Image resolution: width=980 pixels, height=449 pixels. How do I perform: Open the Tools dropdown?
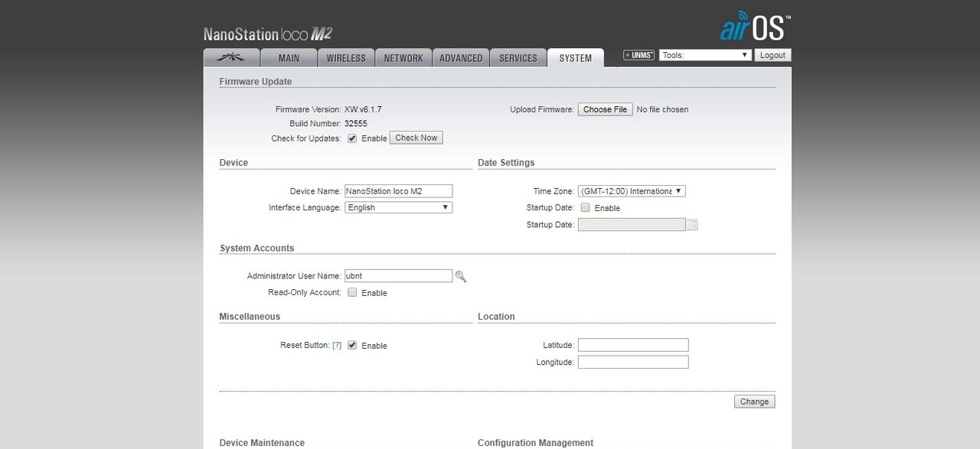coord(705,55)
